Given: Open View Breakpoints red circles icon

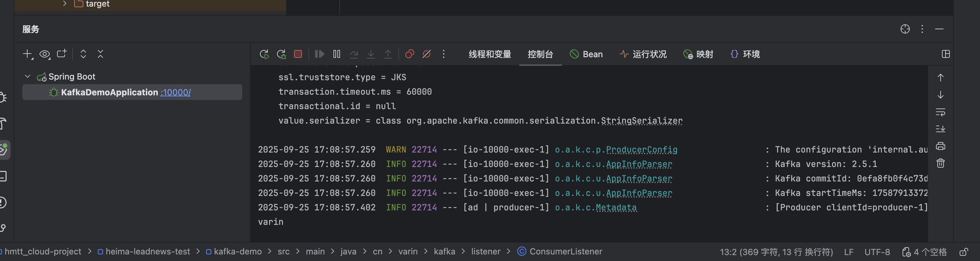Looking at the screenshot, I should coord(409,54).
